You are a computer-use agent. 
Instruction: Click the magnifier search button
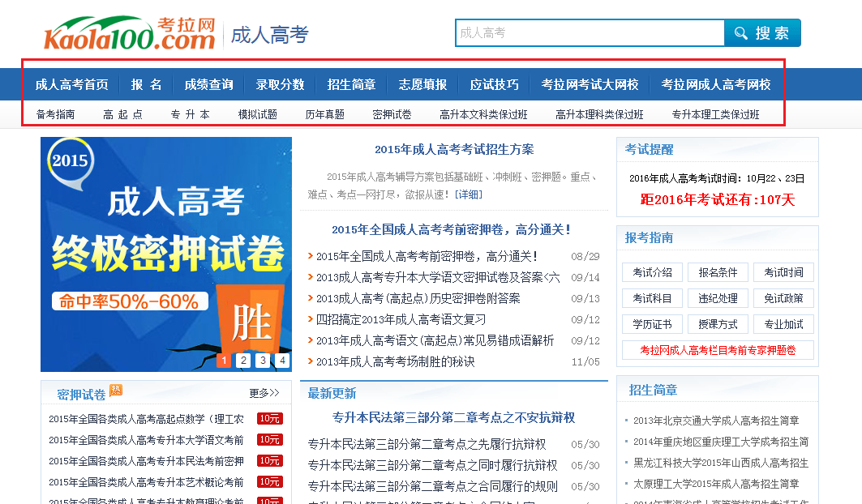tap(761, 33)
